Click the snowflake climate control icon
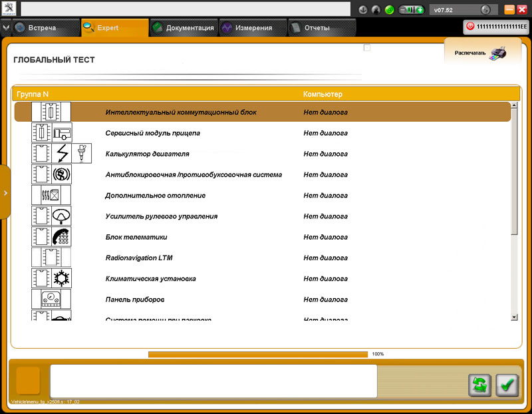 pos(61,278)
